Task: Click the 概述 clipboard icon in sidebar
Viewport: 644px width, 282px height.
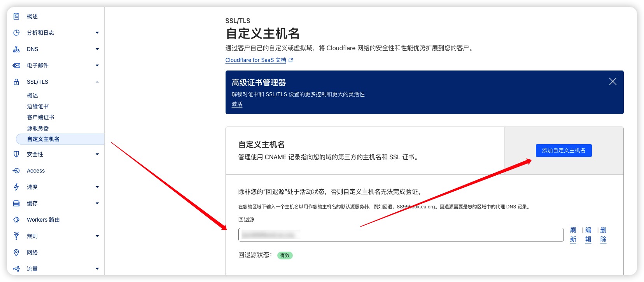Action: coord(16,16)
